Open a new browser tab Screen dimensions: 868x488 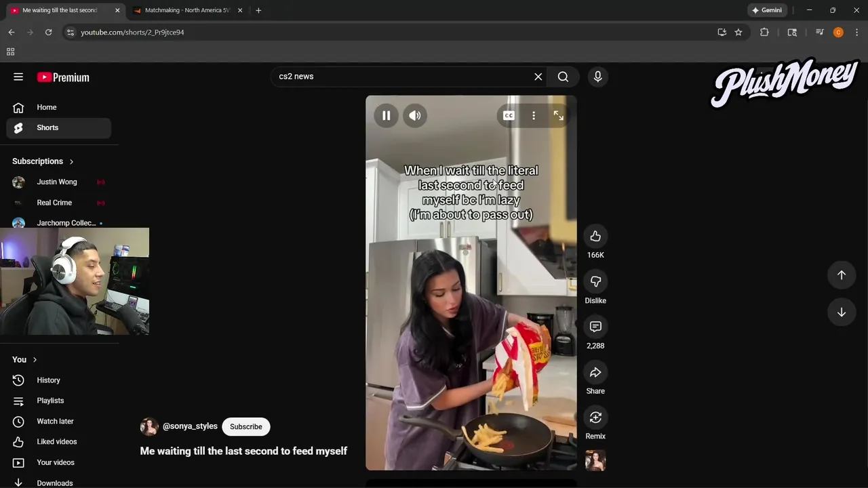(258, 10)
